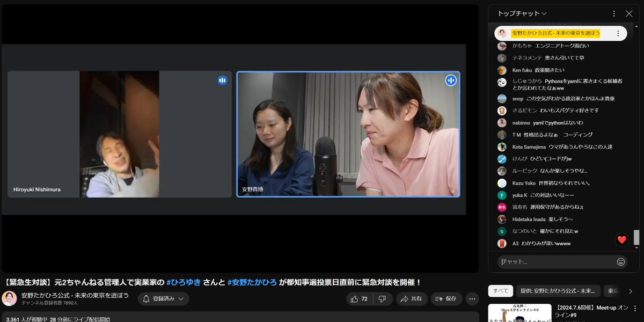This screenshot has width=644, height=322.
Task: Click the 安野貴博 video tile
Action: pyautogui.click(x=348, y=134)
